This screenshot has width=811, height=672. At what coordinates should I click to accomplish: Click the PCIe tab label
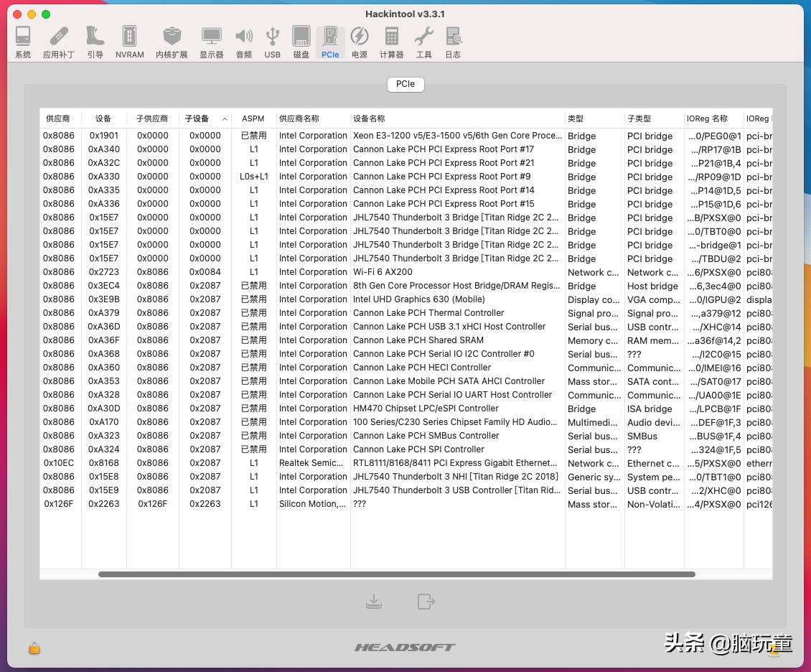click(405, 84)
